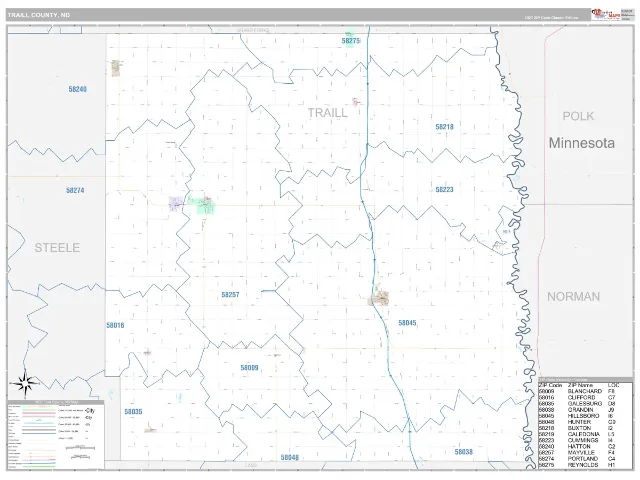640x480 pixels.
Task: Click 'CALEDONIA' in the ZIP index table
Action: [584, 434]
